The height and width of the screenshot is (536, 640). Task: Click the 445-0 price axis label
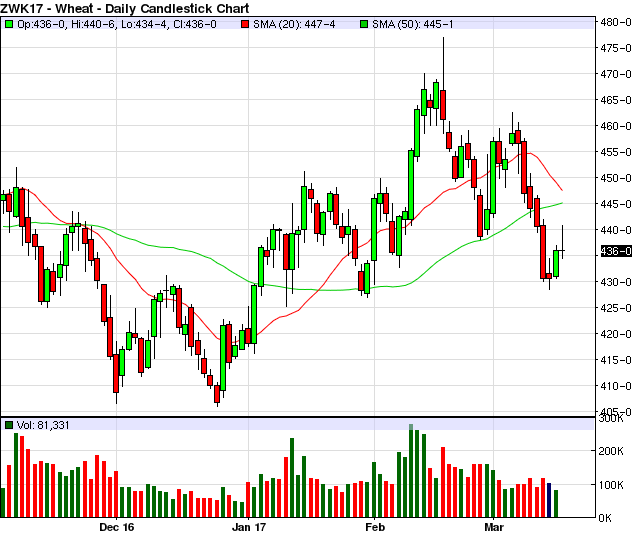tap(616, 204)
